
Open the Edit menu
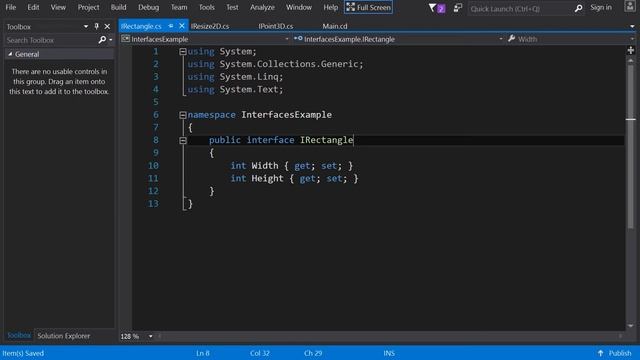(x=33, y=7)
